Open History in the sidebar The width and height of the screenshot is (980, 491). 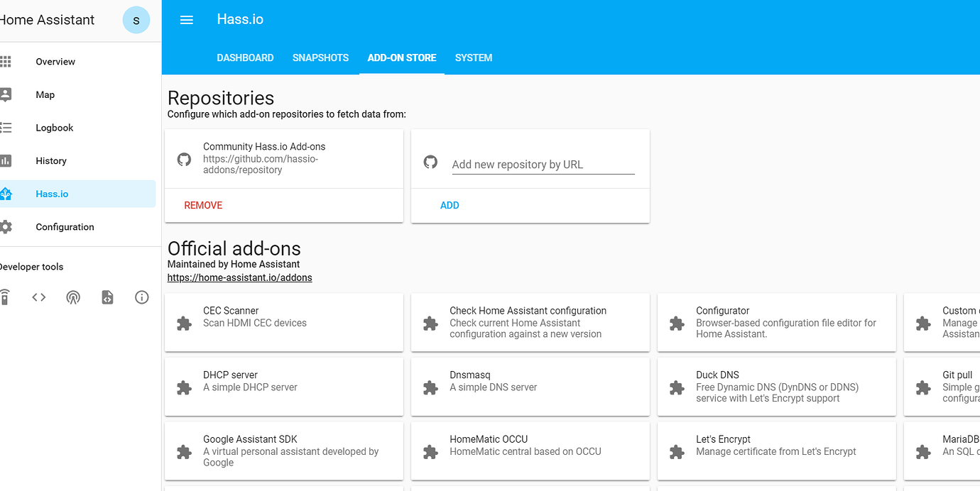(x=51, y=161)
